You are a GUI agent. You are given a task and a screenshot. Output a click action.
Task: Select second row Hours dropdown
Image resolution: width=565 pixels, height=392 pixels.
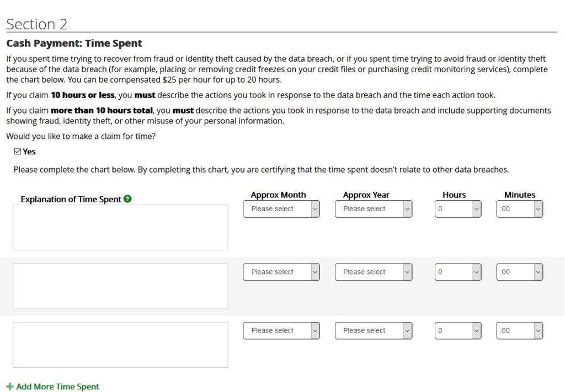tap(457, 272)
